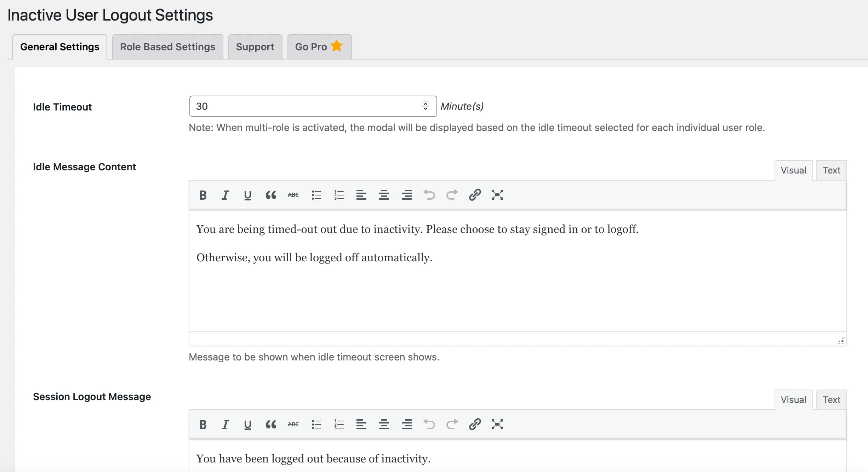This screenshot has width=868, height=472.
Task: Insert a link in Idle Message Content
Action: [475, 195]
